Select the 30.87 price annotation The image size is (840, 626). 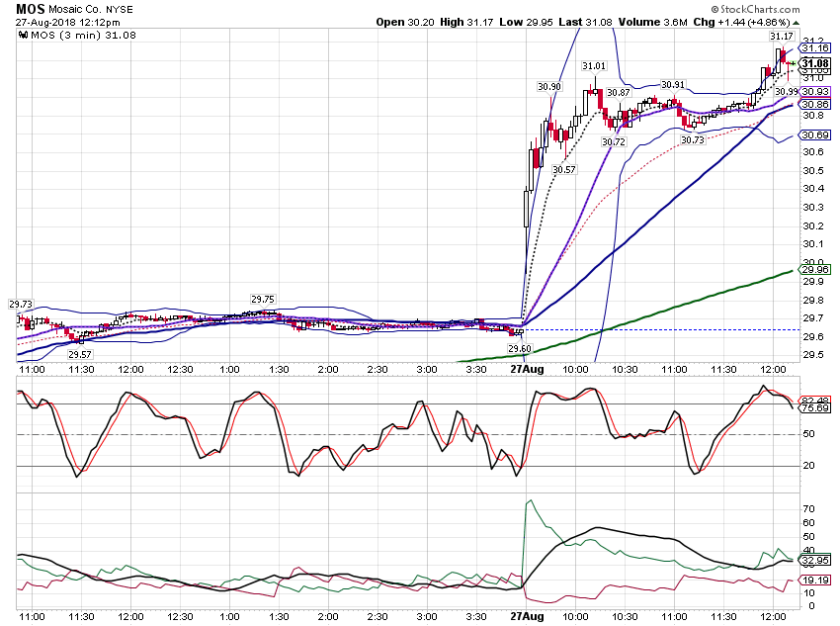pos(619,92)
